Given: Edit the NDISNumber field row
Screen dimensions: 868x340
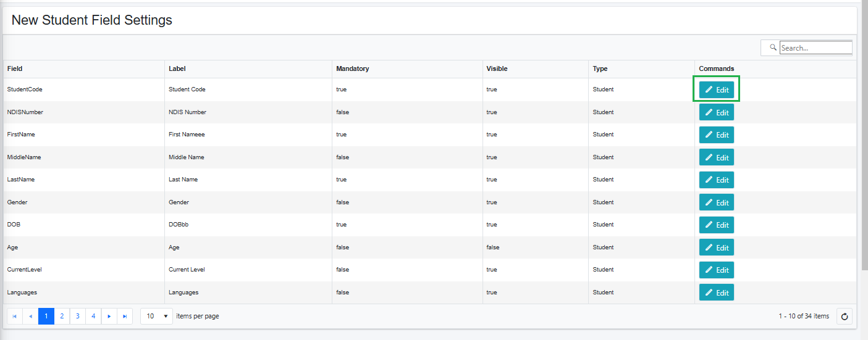Looking at the screenshot, I should pyautogui.click(x=717, y=112).
